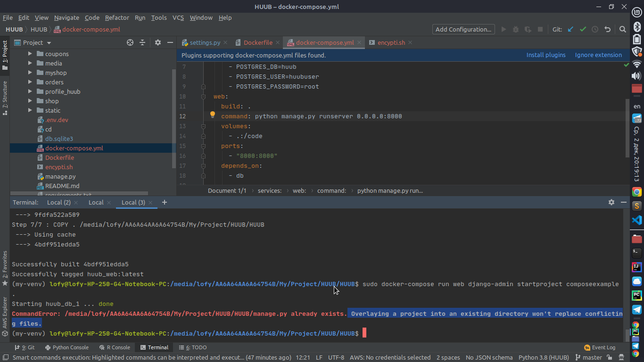Click the Git commit checkmark icon
Screen dimensions: 644x362
pyautogui.click(x=583, y=29)
